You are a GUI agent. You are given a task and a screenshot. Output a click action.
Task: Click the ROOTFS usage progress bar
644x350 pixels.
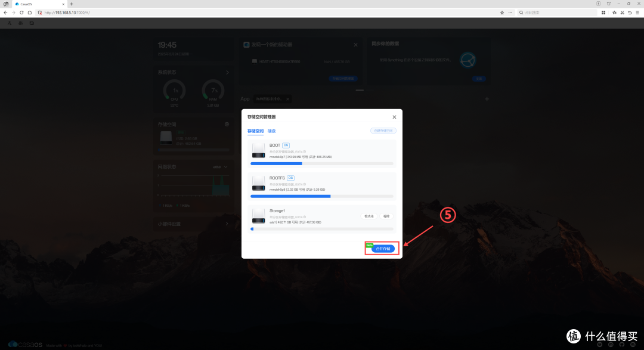(321, 196)
